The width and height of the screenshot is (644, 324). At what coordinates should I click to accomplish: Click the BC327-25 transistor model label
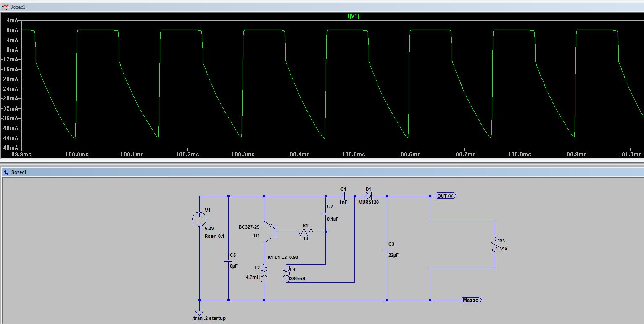(249, 227)
